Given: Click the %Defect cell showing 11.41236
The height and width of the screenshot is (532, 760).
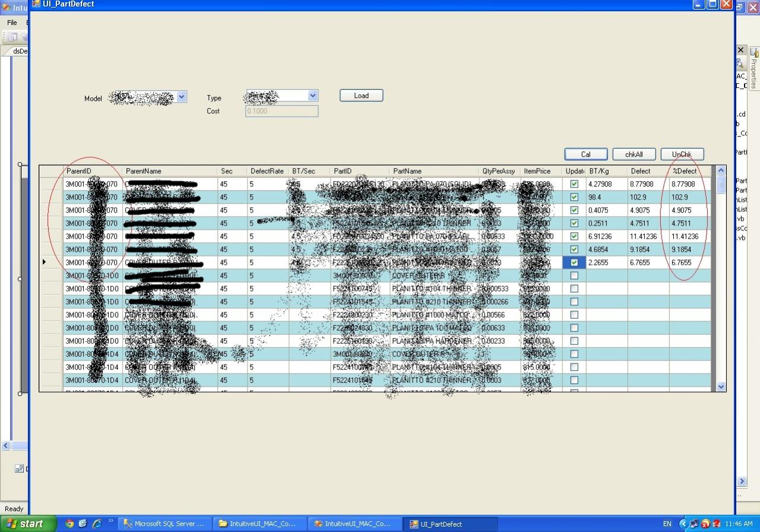Looking at the screenshot, I should pos(690,236).
